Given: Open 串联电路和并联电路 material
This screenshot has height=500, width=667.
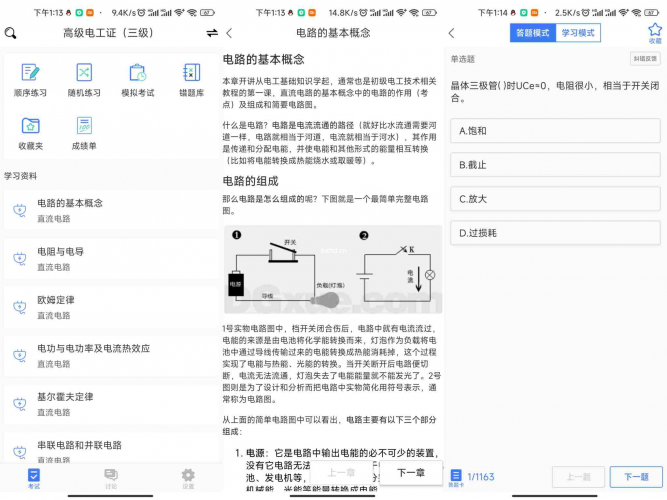Looking at the screenshot, I should (x=111, y=448).
